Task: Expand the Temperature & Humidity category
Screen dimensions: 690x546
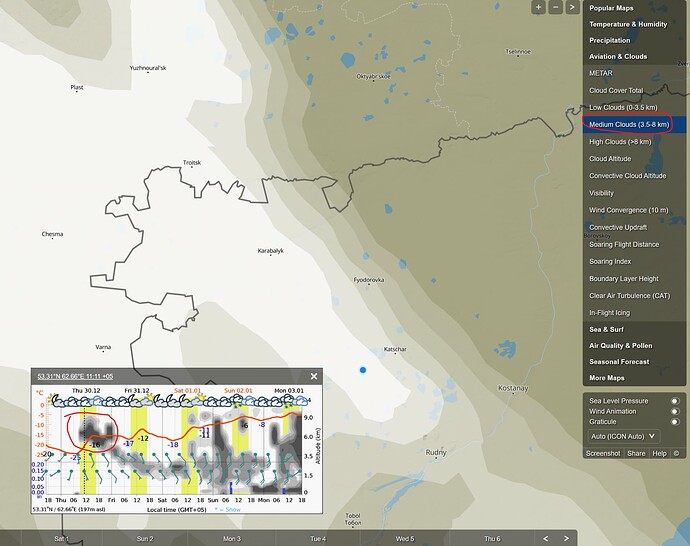Action: point(629,24)
